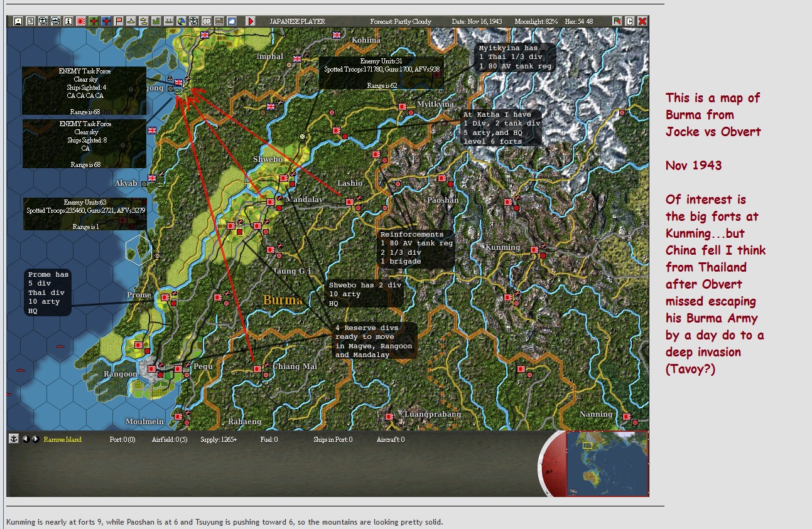
Task: Click the Supply: 1265+ value
Action: click(x=219, y=440)
